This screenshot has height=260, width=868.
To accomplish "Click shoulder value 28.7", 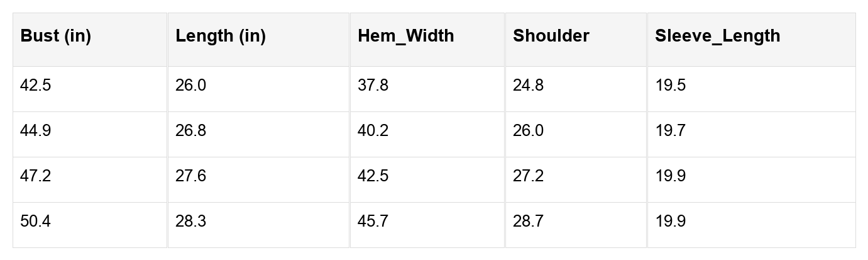I will click(x=528, y=222).
